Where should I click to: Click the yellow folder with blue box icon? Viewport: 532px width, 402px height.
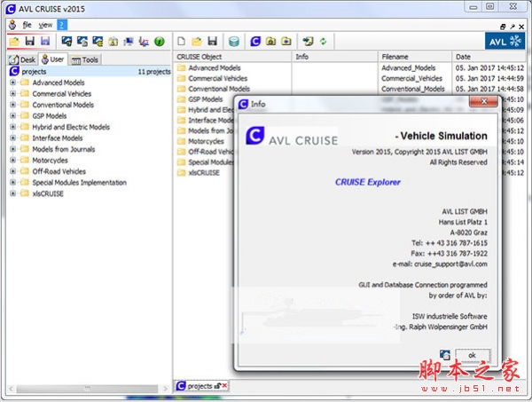(113, 42)
